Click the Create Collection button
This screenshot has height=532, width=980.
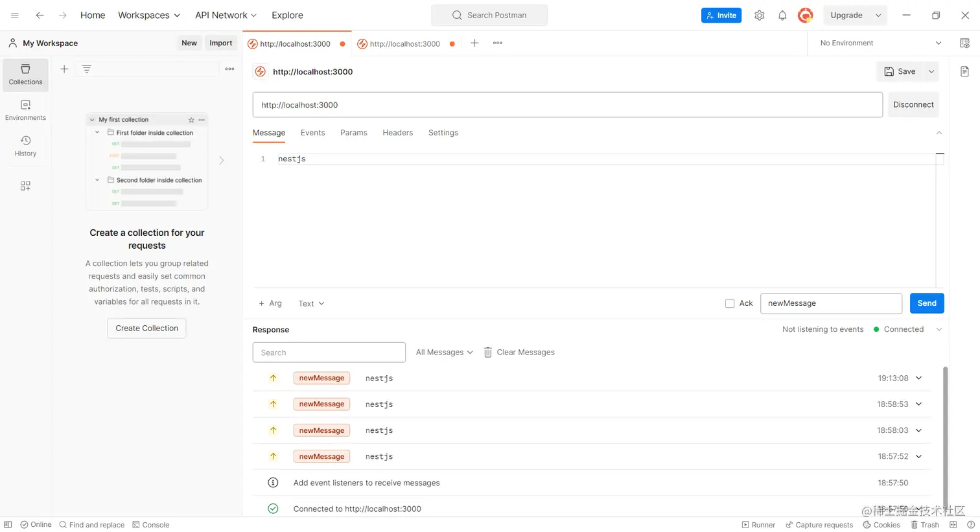pyautogui.click(x=146, y=329)
